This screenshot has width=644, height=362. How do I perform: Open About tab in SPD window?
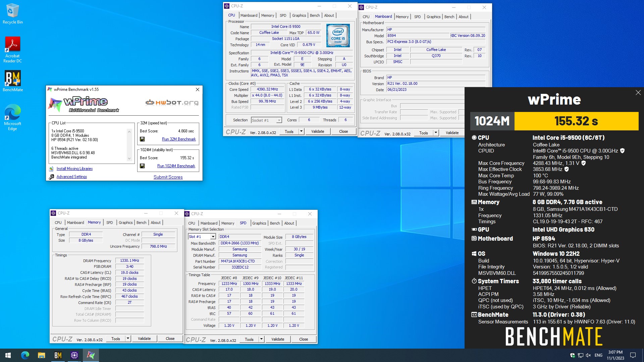pyautogui.click(x=289, y=223)
